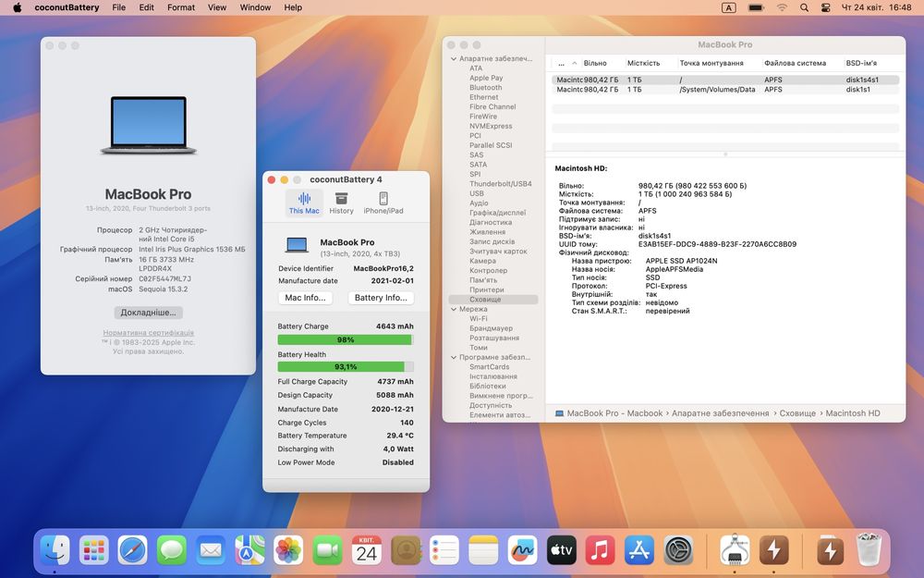Click battery status icon in menu bar
Screen dimensions: 924x578
coord(756,7)
